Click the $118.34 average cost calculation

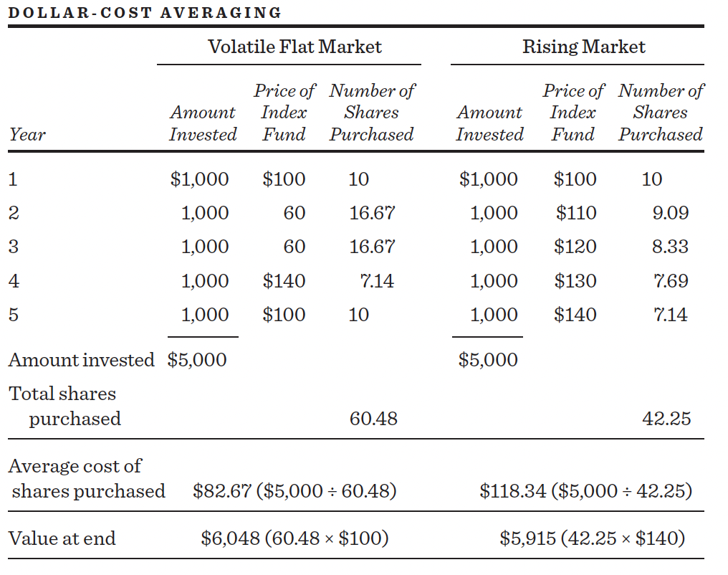(585, 491)
